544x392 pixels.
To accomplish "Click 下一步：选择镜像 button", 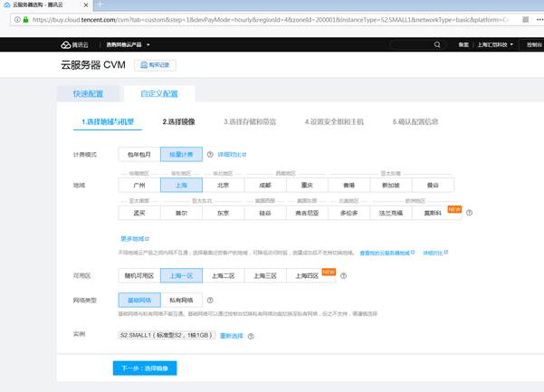I will pyautogui.click(x=145, y=368).
